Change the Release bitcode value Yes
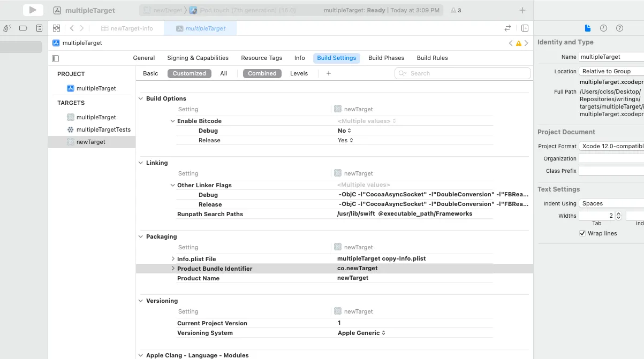The image size is (644, 359). [345, 140]
